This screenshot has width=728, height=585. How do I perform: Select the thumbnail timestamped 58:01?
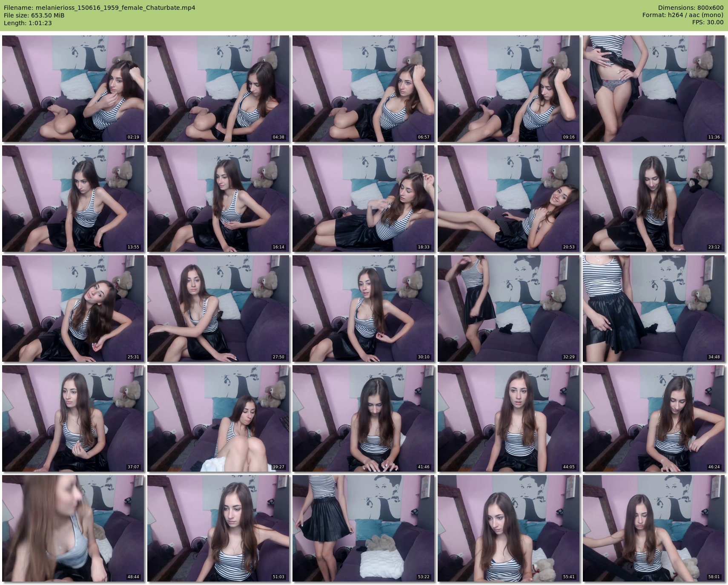tap(653, 528)
